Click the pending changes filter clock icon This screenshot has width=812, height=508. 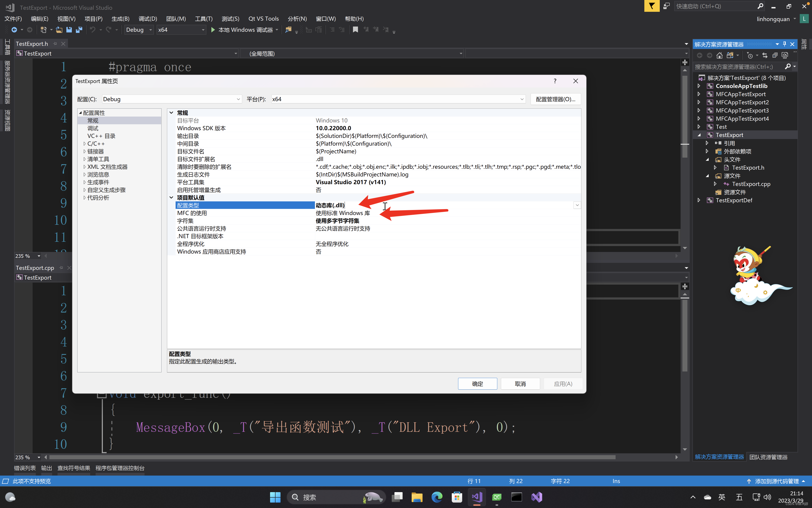750,55
